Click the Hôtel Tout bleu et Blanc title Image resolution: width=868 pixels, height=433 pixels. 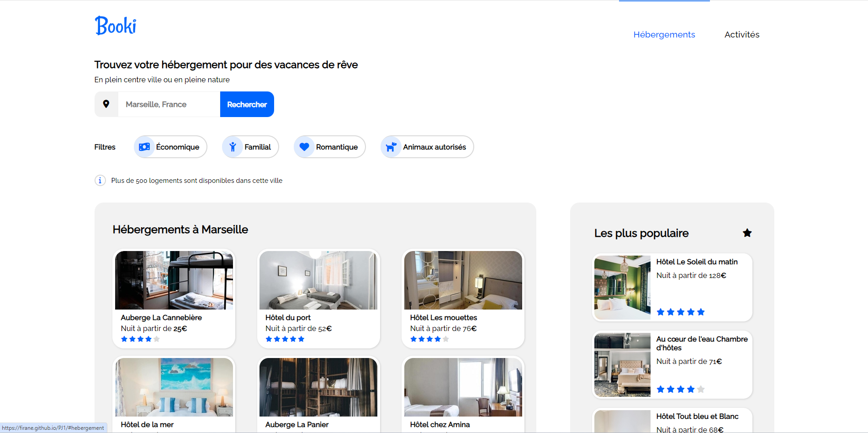pyautogui.click(x=698, y=416)
